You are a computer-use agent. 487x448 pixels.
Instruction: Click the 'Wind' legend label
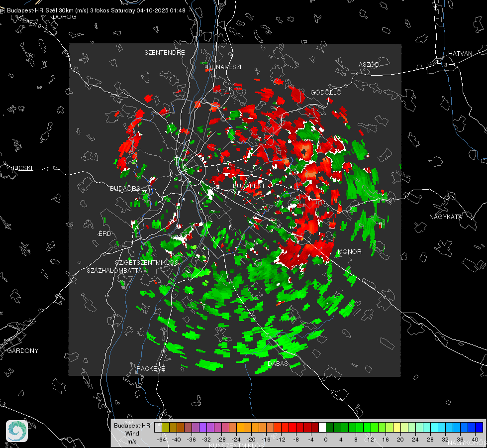(x=132, y=434)
